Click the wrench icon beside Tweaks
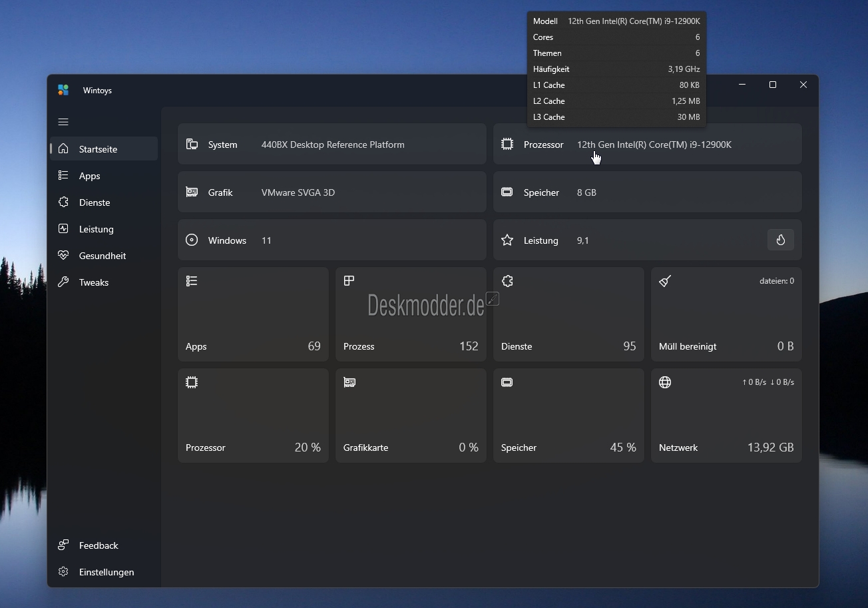Image resolution: width=868 pixels, height=608 pixels. click(63, 282)
